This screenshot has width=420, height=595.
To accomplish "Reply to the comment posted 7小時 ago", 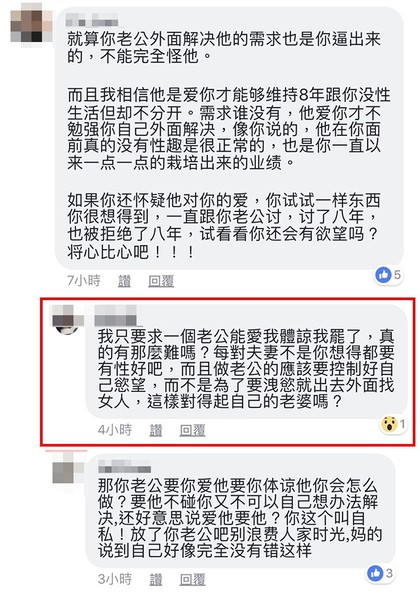I will [x=161, y=281].
